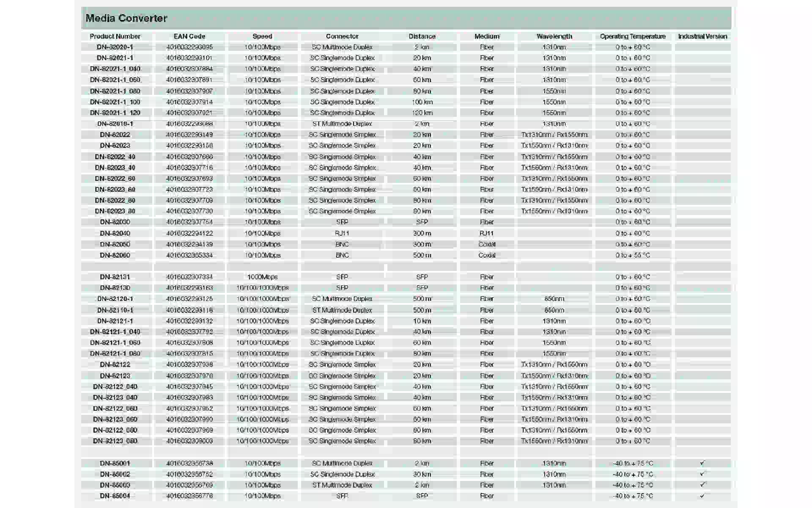Click the Distance column header
This screenshot has width=812, height=508.
click(x=422, y=36)
